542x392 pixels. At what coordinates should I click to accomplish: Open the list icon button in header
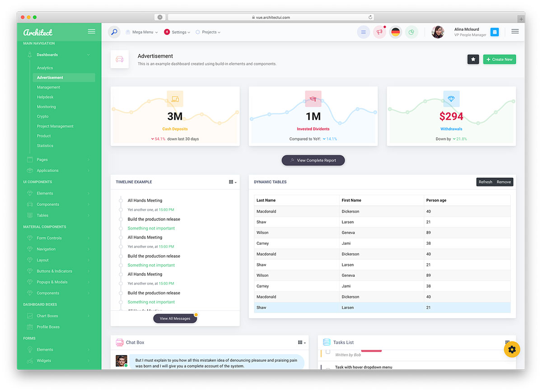tap(364, 32)
